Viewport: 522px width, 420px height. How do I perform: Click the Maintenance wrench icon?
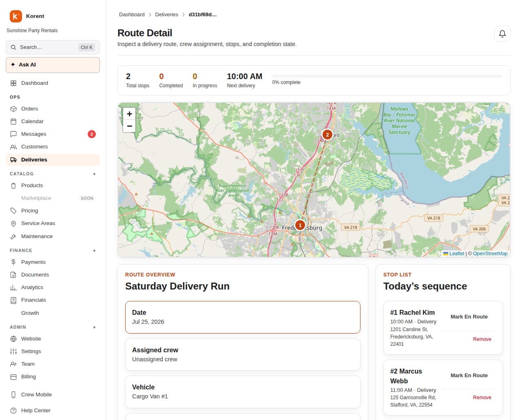(x=13, y=237)
